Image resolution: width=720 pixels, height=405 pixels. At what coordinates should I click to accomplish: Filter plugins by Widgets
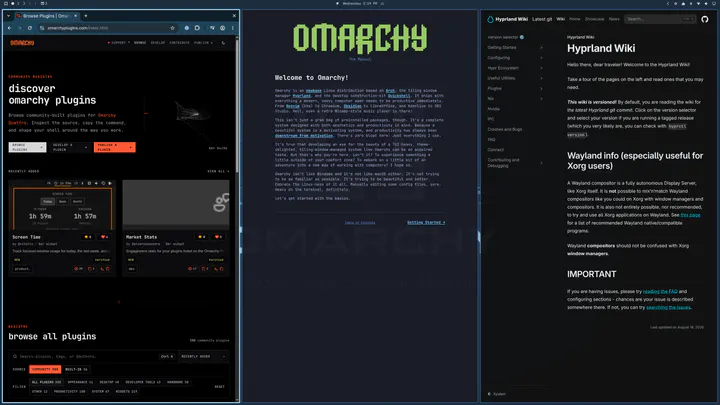127,392
